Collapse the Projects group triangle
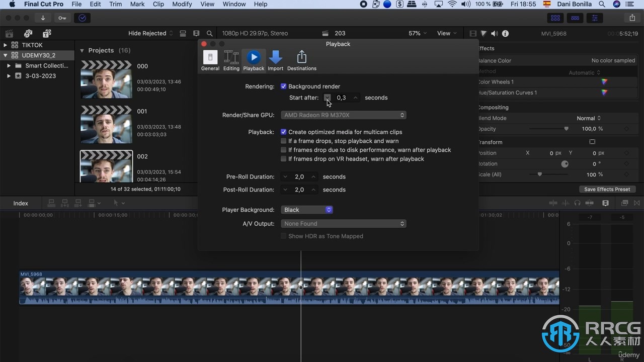This screenshot has height=362, width=644. click(x=82, y=51)
